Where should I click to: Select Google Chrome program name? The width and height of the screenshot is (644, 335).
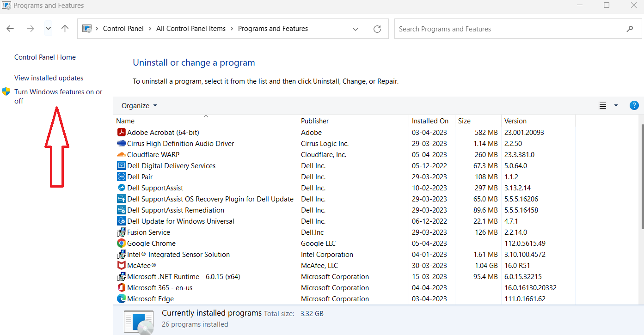pos(151,244)
